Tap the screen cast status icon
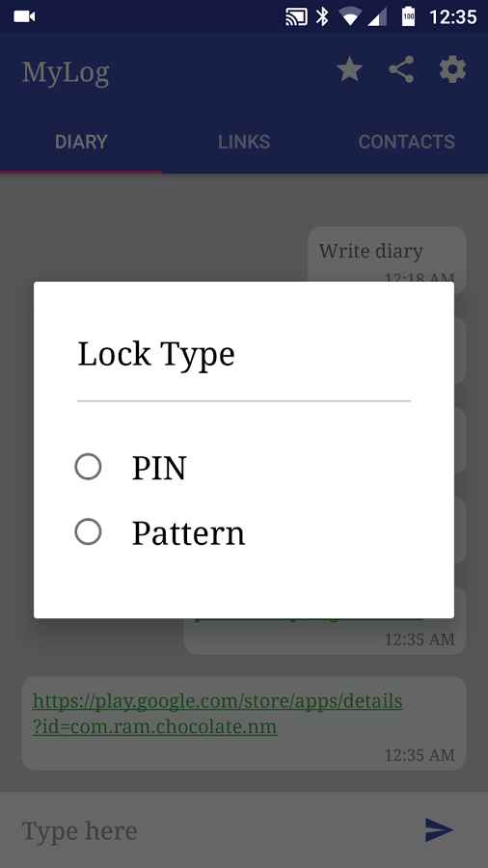 [297, 16]
